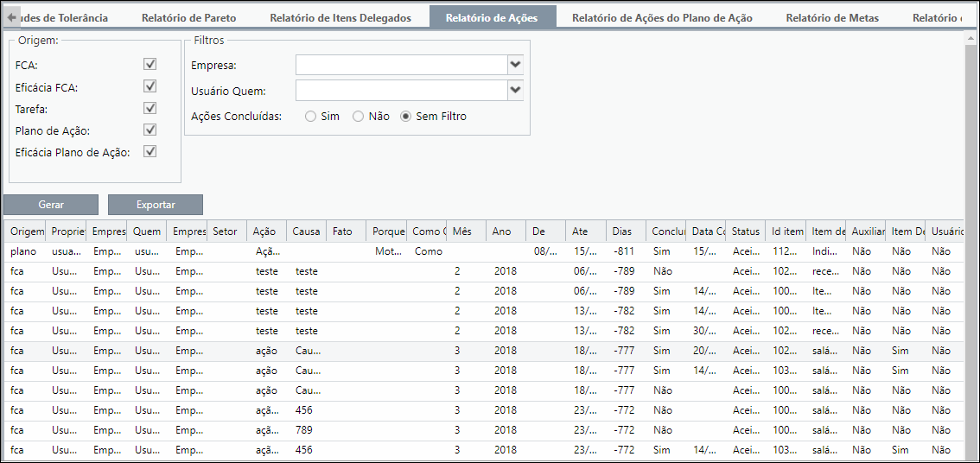Open Relatório de Itens Delegados tab
This screenshot has height=463, width=980.
coord(340,17)
